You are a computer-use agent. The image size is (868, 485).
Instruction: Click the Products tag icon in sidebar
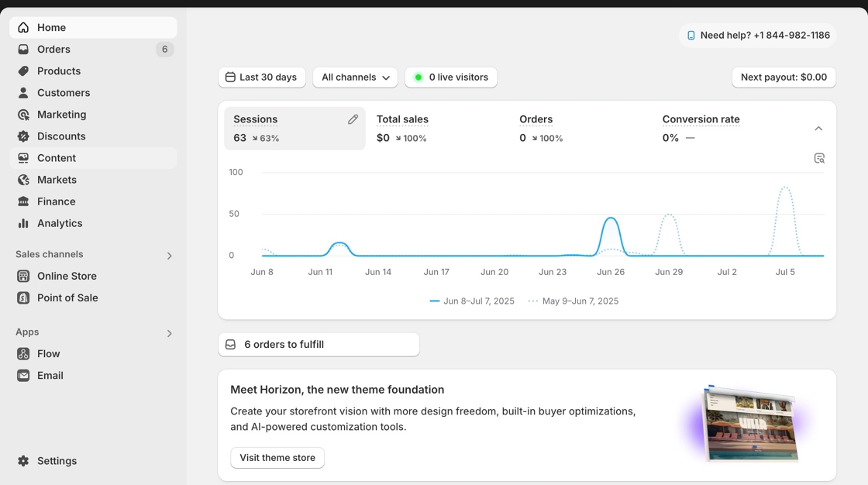(23, 71)
